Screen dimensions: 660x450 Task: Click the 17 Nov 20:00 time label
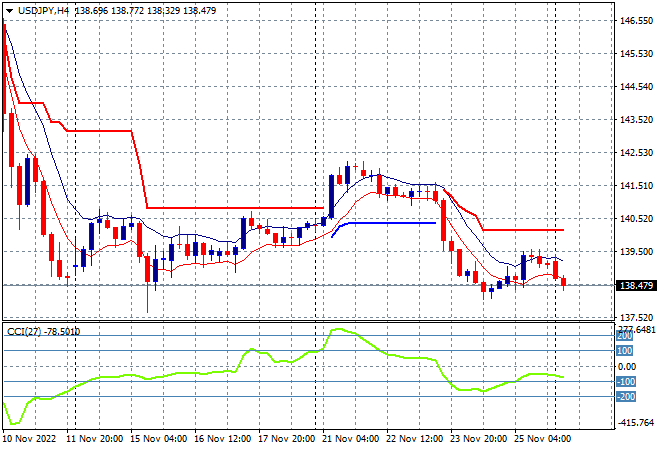tap(287, 439)
